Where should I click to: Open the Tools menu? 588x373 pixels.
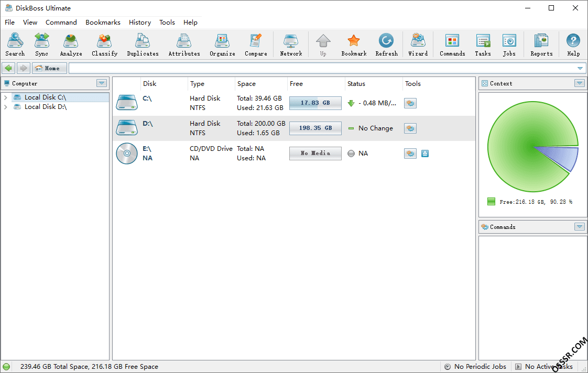[x=167, y=23]
